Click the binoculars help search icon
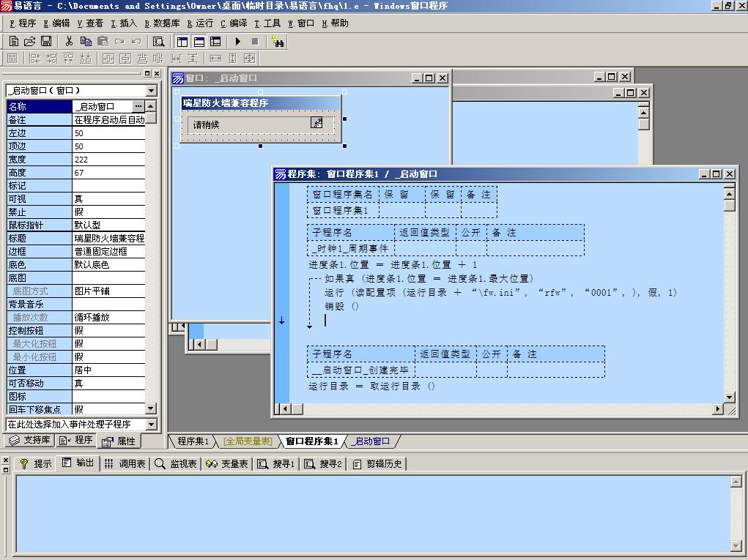The image size is (748, 560). tap(278, 42)
